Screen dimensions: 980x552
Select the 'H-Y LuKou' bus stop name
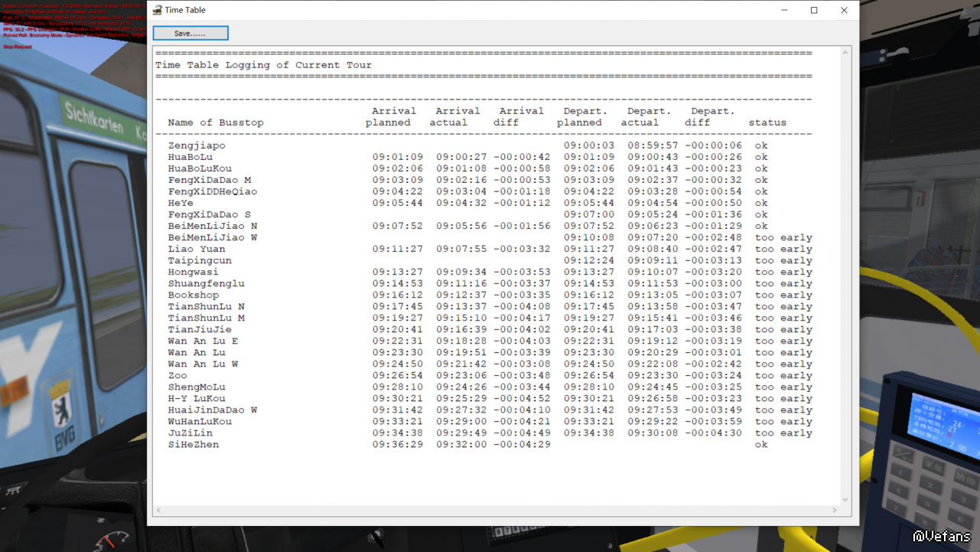point(197,398)
